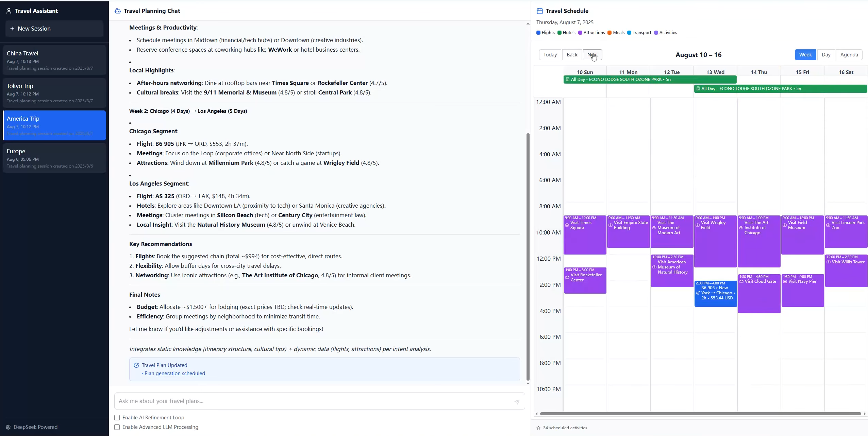Go to Today in the calendar
868x436 pixels.
point(550,55)
